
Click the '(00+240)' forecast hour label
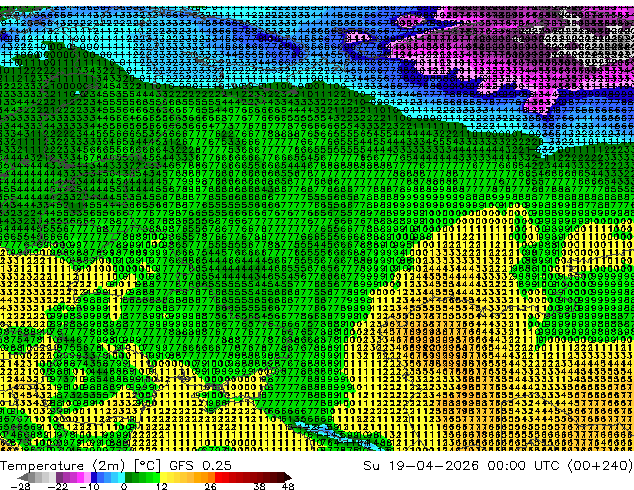coord(600,466)
